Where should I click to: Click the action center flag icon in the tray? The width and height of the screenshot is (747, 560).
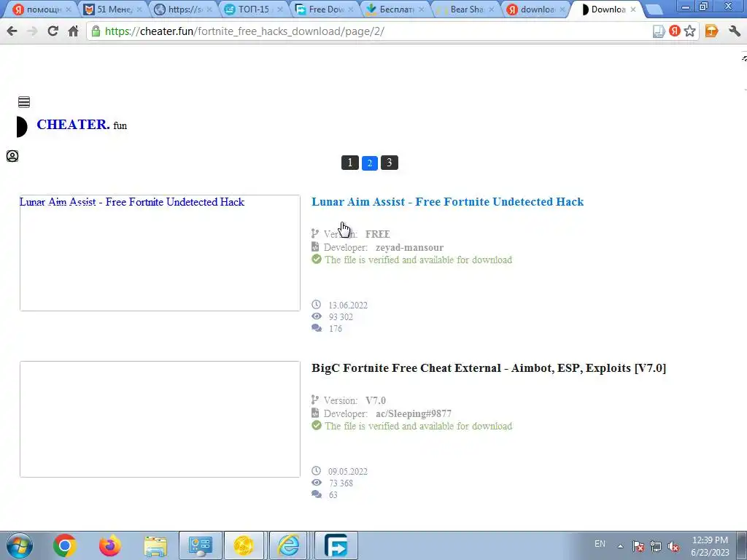click(x=638, y=546)
